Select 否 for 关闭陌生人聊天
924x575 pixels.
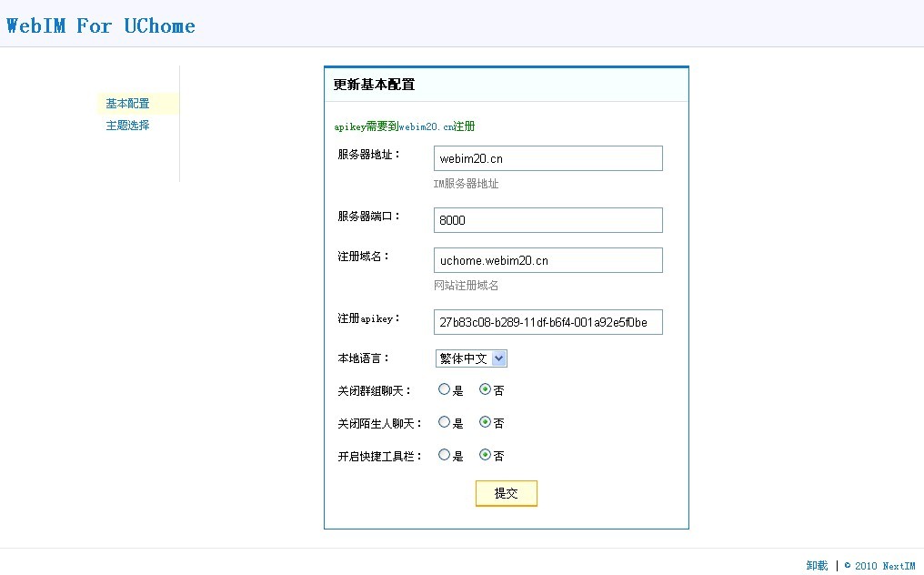pos(485,422)
